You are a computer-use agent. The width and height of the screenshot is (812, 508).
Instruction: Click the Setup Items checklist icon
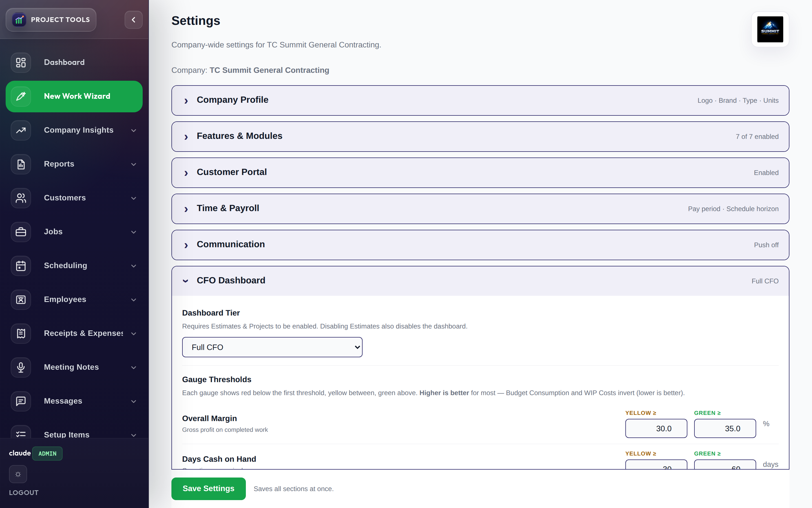coord(21,432)
